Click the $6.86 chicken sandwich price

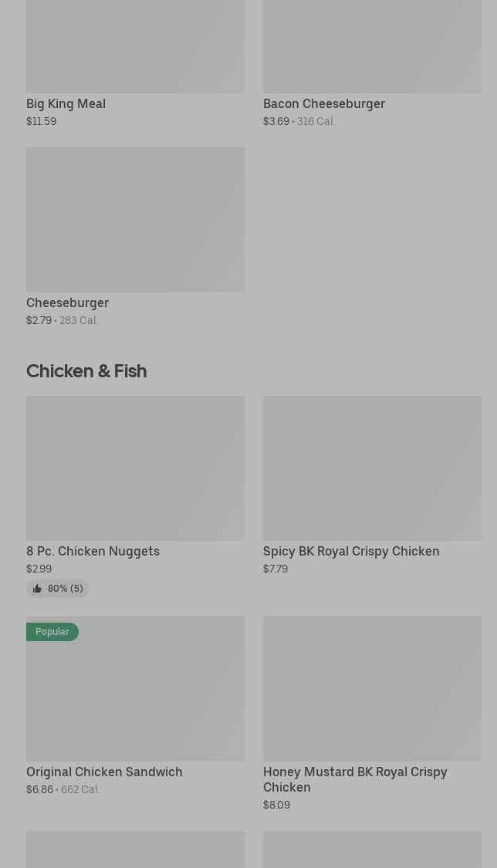[x=39, y=789]
